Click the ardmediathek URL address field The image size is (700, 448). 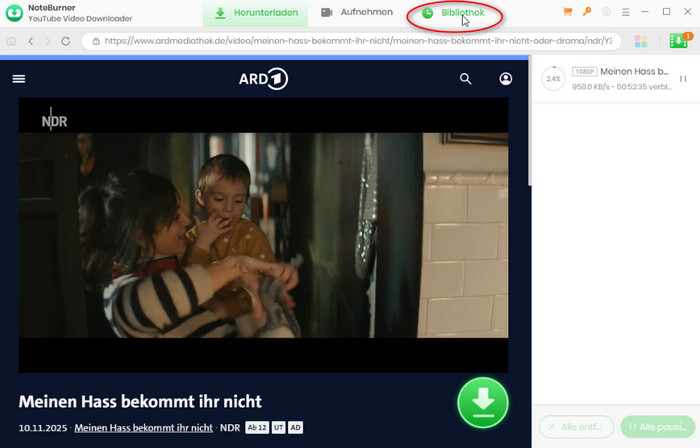click(351, 41)
